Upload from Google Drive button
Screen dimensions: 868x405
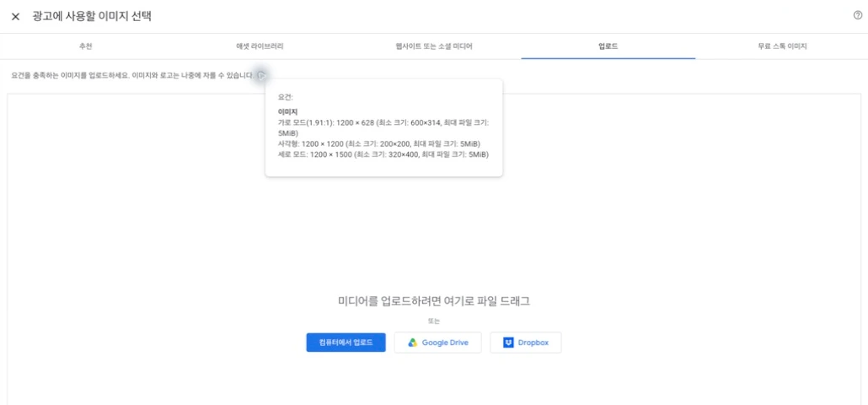(438, 343)
